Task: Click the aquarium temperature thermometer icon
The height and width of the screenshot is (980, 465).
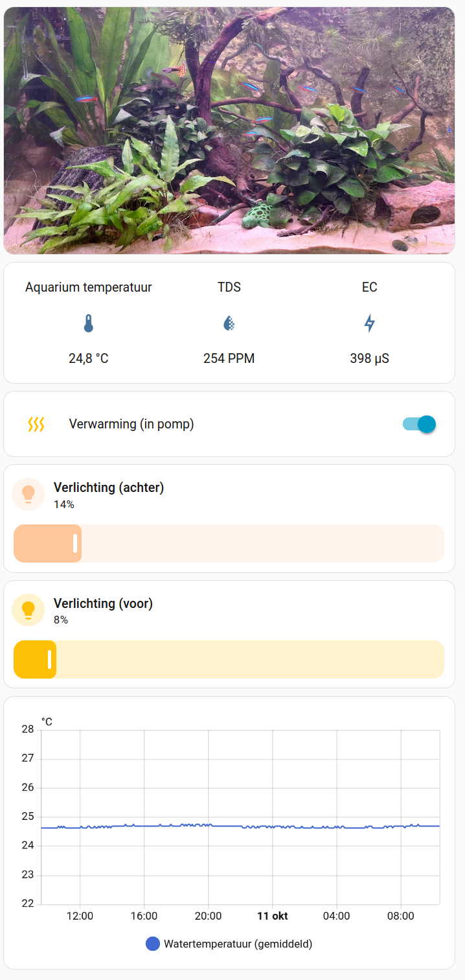Action: pyautogui.click(x=89, y=323)
